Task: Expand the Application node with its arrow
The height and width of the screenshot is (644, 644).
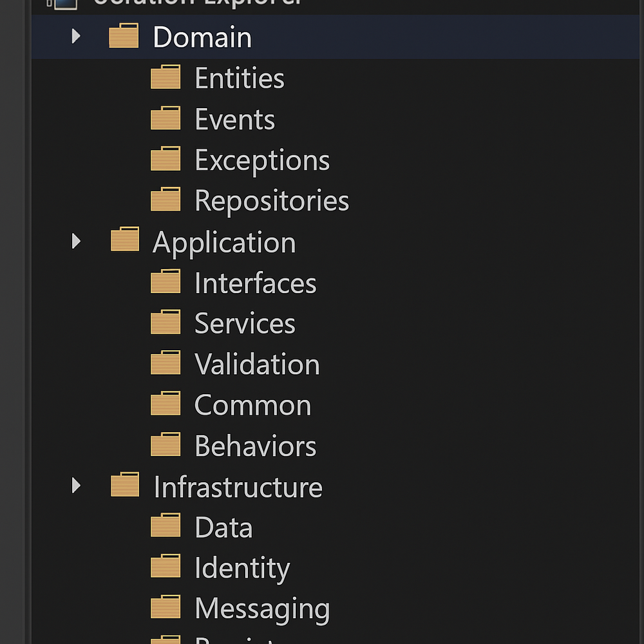Action: click(75, 241)
